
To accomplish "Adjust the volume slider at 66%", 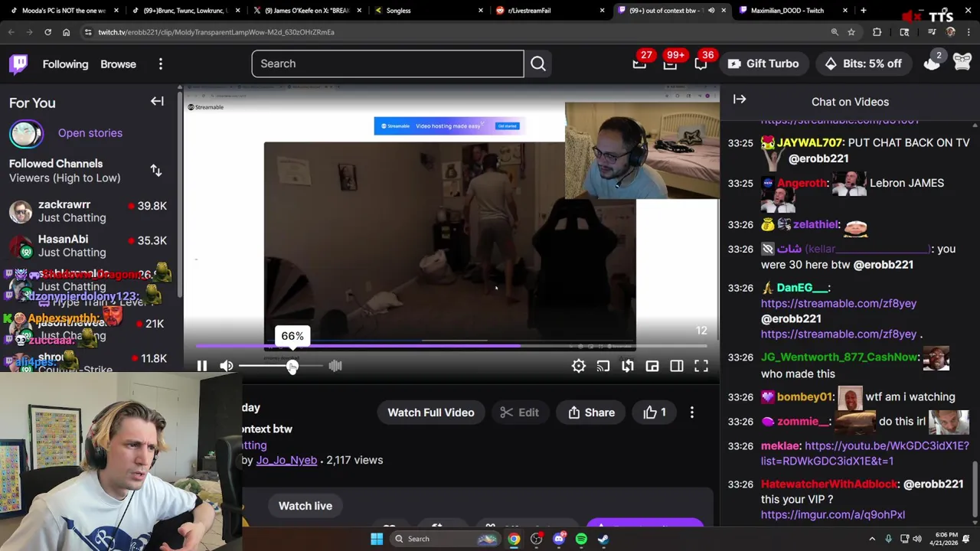I will (292, 366).
